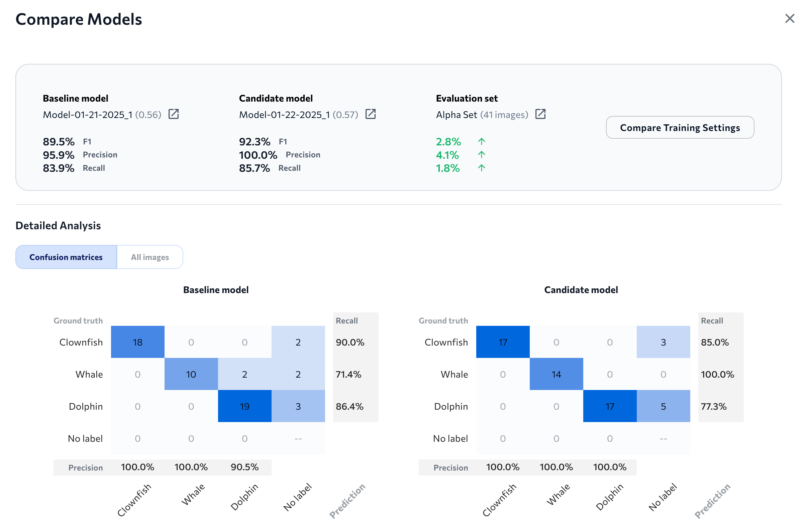Switch to All images tab
This screenshot has height=532, width=808.
(150, 257)
